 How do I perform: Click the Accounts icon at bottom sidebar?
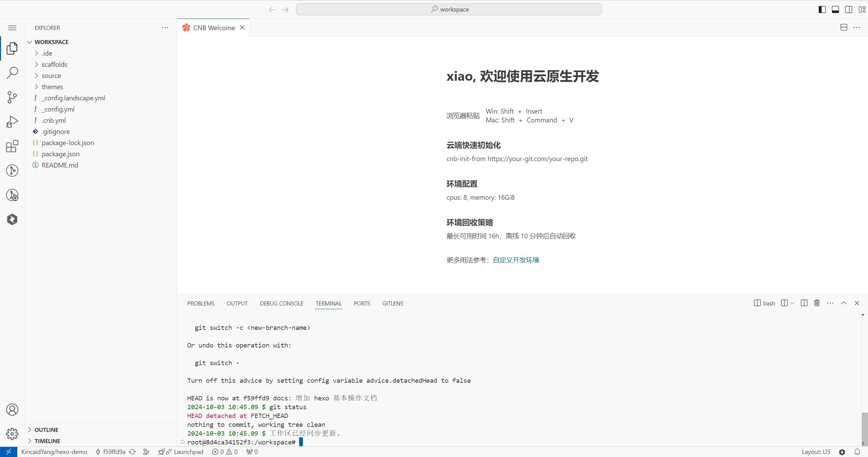12,409
